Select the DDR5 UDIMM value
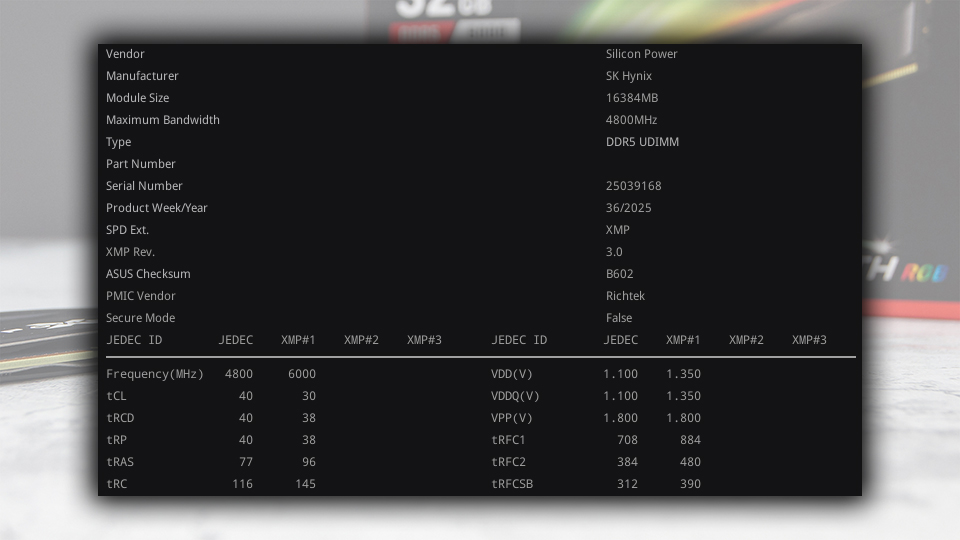This screenshot has height=540, width=960. (x=642, y=142)
